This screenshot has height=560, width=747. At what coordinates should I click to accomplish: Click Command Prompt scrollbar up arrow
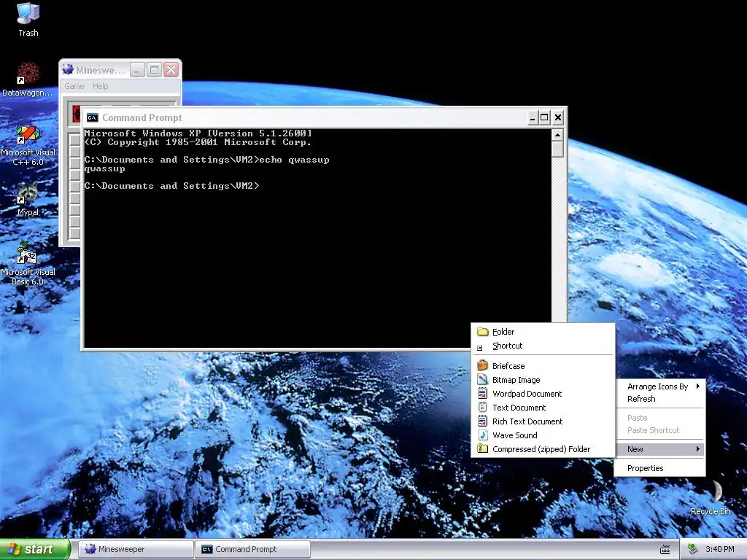[557, 135]
